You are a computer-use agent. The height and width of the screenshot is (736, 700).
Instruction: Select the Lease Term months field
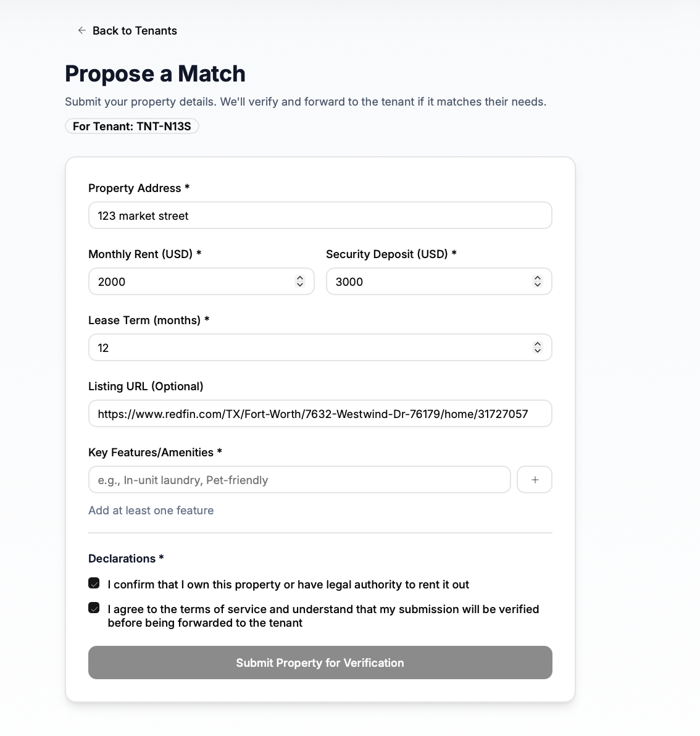click(309, 348)
